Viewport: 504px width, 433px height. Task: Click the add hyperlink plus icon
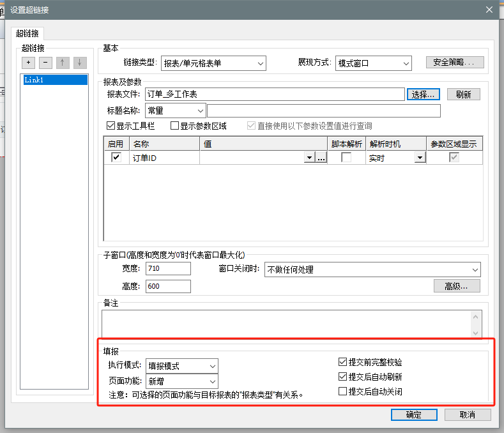pyautogui.click(x=29, y=63)
